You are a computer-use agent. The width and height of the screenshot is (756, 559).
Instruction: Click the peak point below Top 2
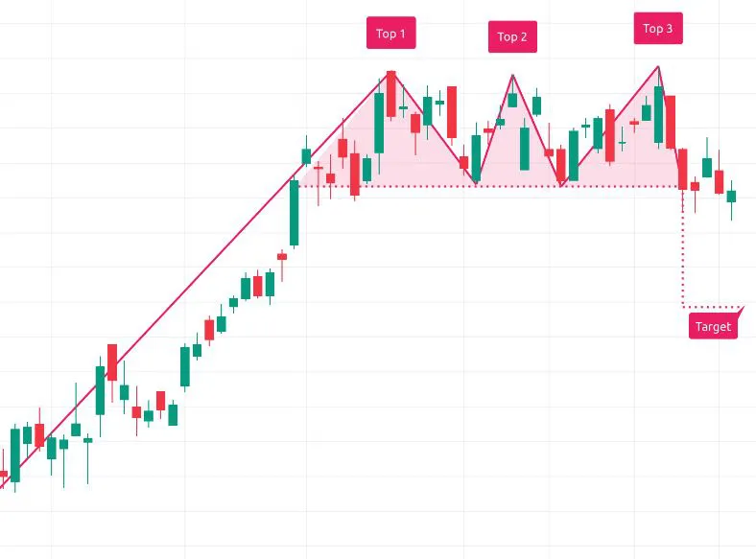pos(513,75)
